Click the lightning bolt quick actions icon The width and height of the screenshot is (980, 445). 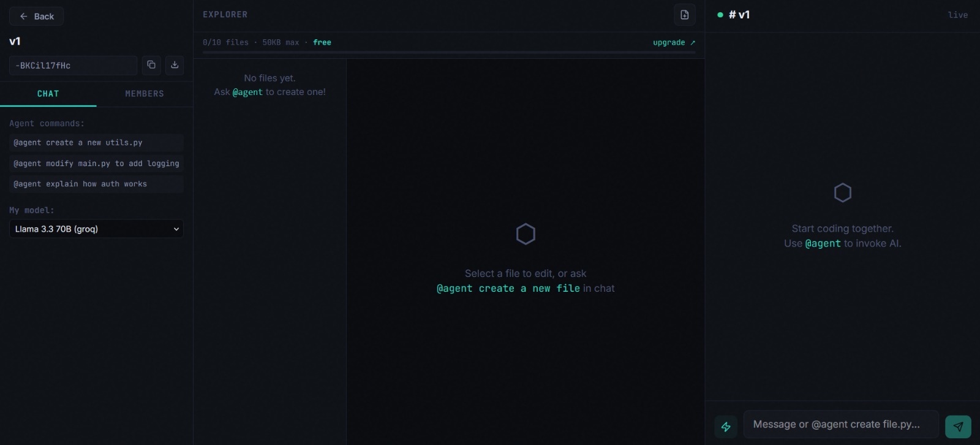726,427
